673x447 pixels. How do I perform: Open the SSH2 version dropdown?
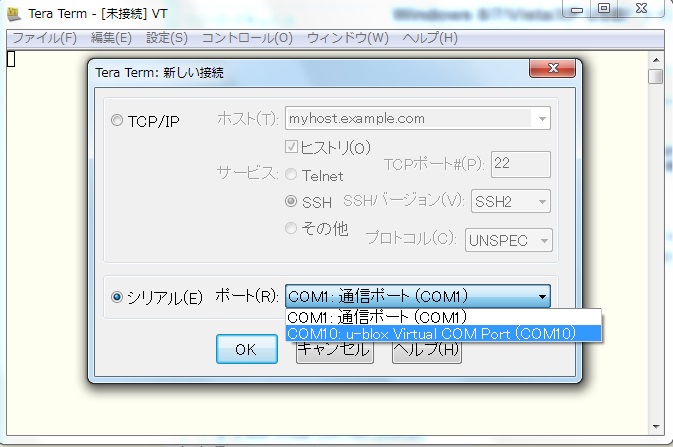click(511, 201)
